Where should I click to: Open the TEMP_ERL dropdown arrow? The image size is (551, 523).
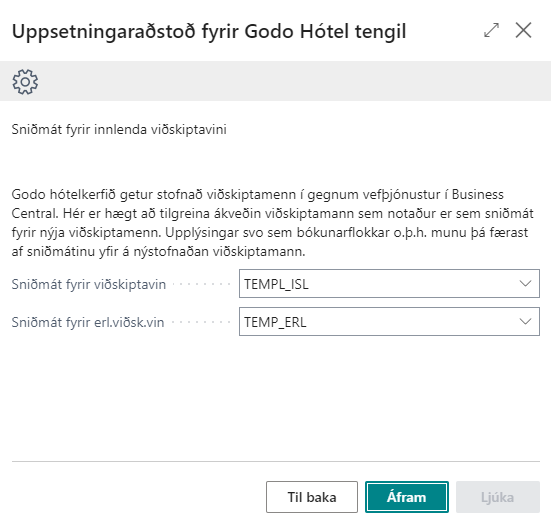click(x=525, y=322)
